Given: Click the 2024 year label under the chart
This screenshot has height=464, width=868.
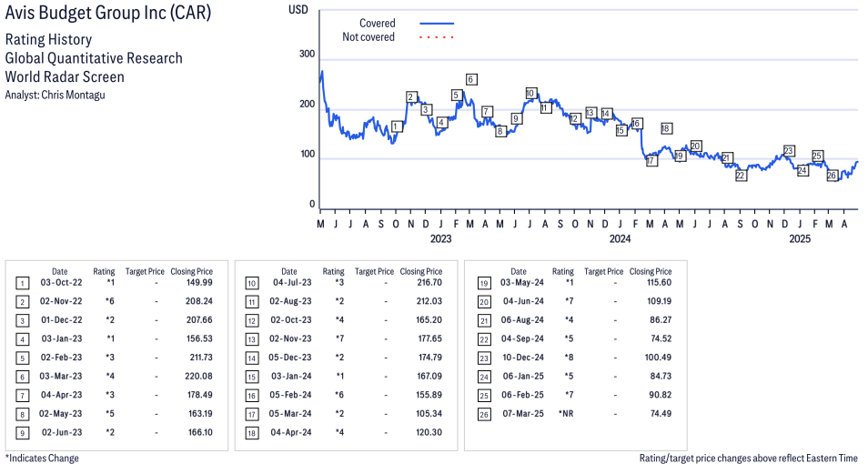Looking at the screenshot, I should click(x=620, y=238).
